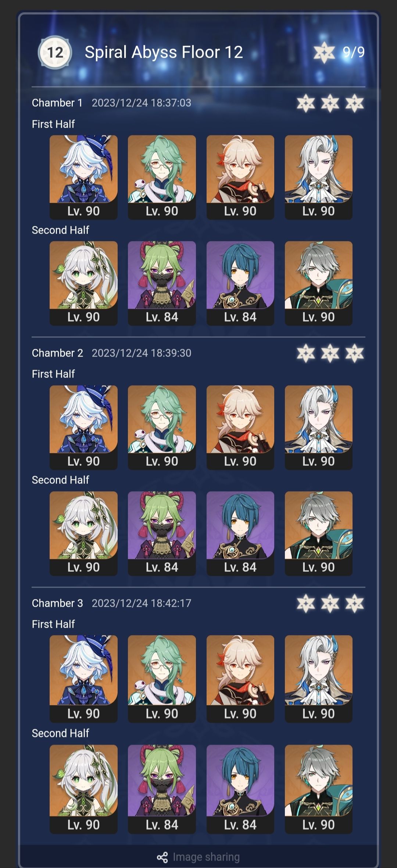Image resolution: width=397 pixels, height=868 pixels.
Task: Open Kuki Shinobu portrait in Chamber 1 Second Half
Action: click(162, 283)
